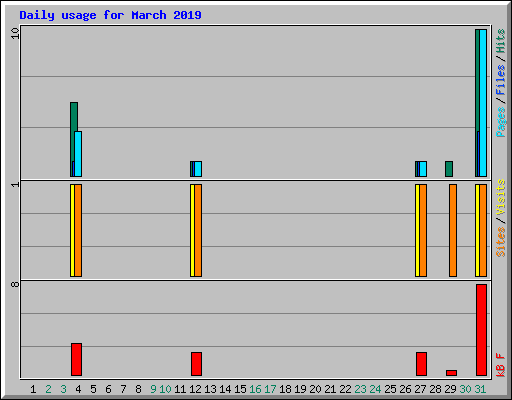The width and height of the screenshot is (512, 400).
Task: Click day label '21' on the x-axis
Action: (330, 389)
